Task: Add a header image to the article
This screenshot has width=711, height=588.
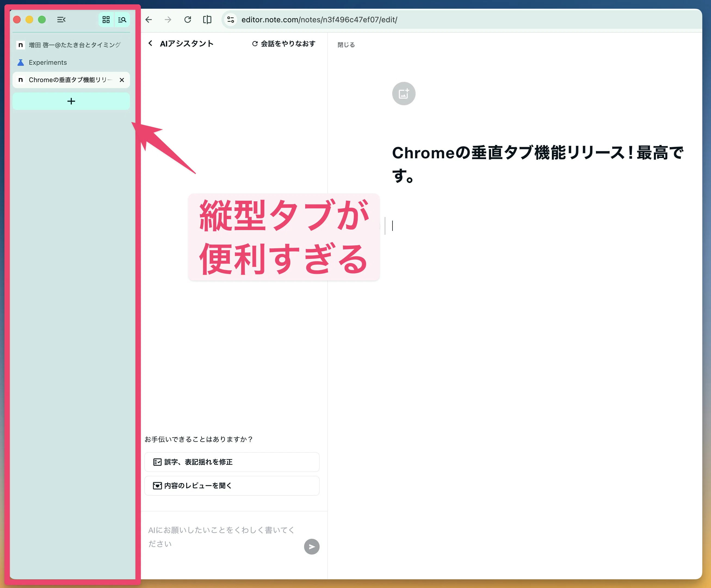Action: pyautogui.click(x=404, y=94)
